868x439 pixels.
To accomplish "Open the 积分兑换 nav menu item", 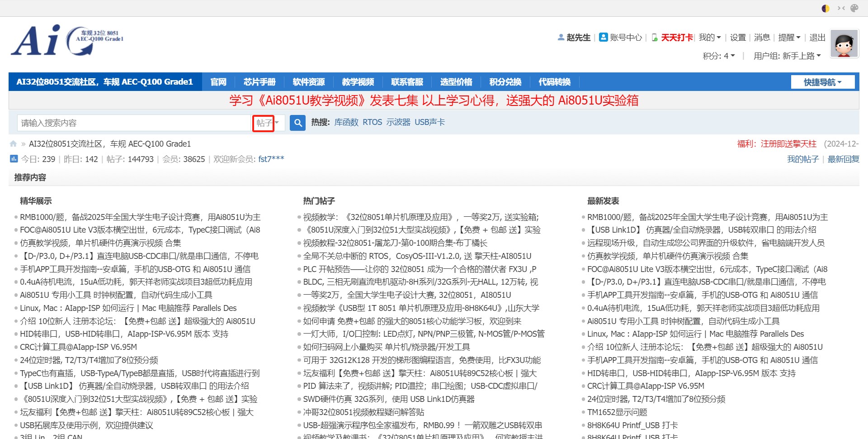I will tap(505, 82).
